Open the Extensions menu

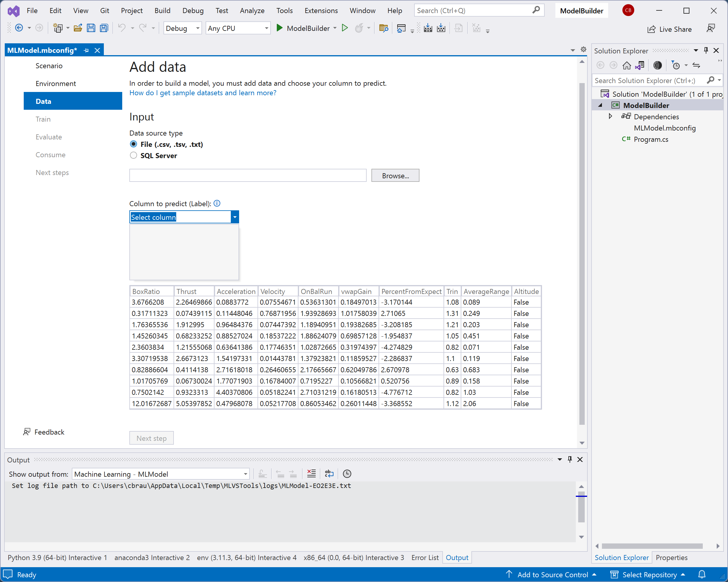[321, 10]
